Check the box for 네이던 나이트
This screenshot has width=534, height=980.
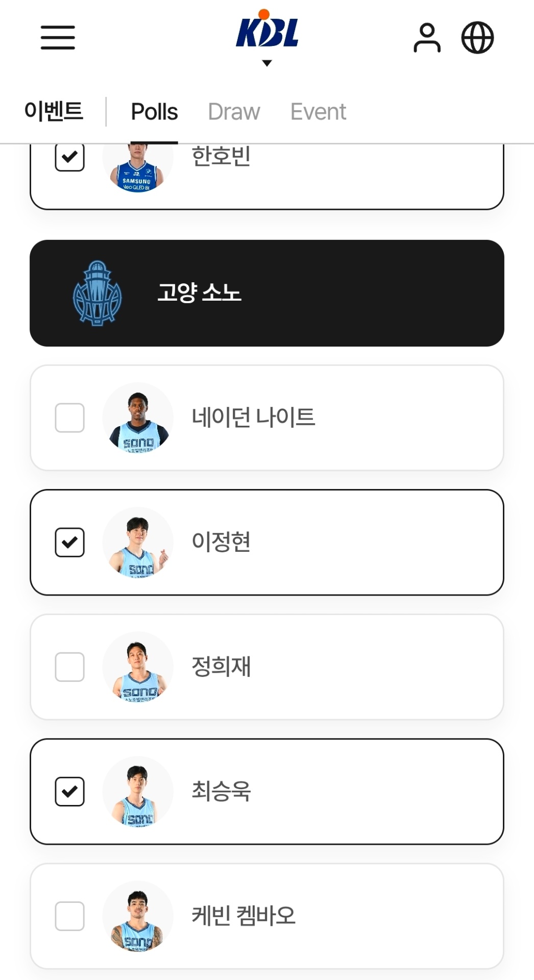(70, 418)
